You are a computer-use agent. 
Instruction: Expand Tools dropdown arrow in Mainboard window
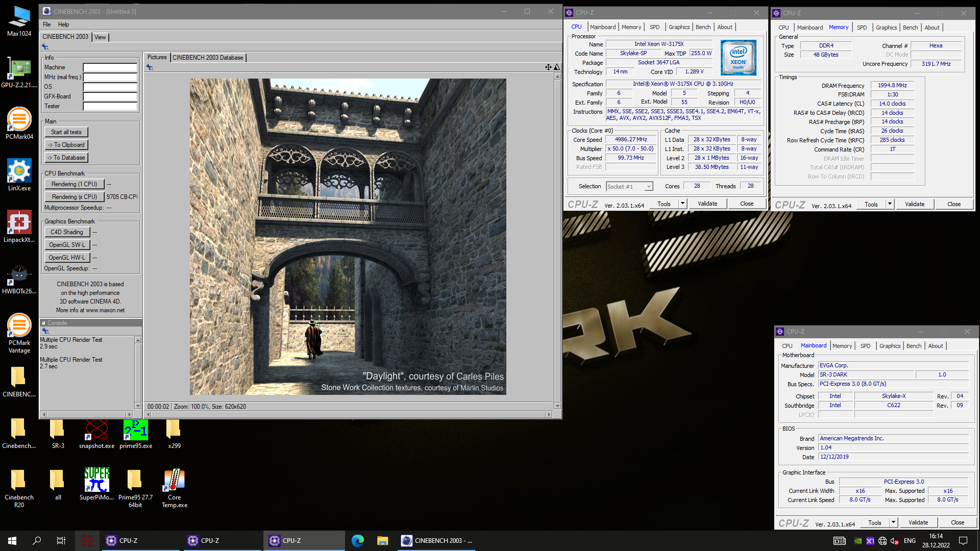click(x=893, y=522)
